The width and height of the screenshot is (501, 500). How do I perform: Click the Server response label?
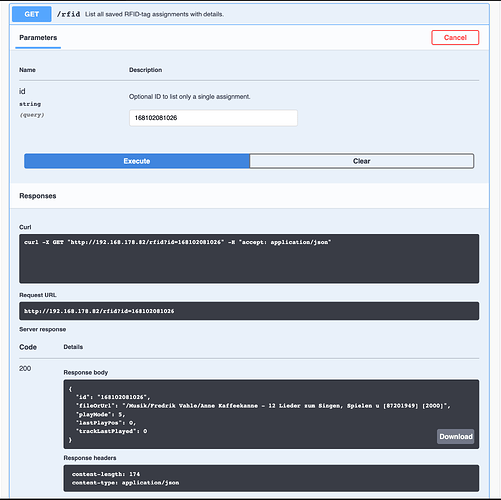click(43, 329)
